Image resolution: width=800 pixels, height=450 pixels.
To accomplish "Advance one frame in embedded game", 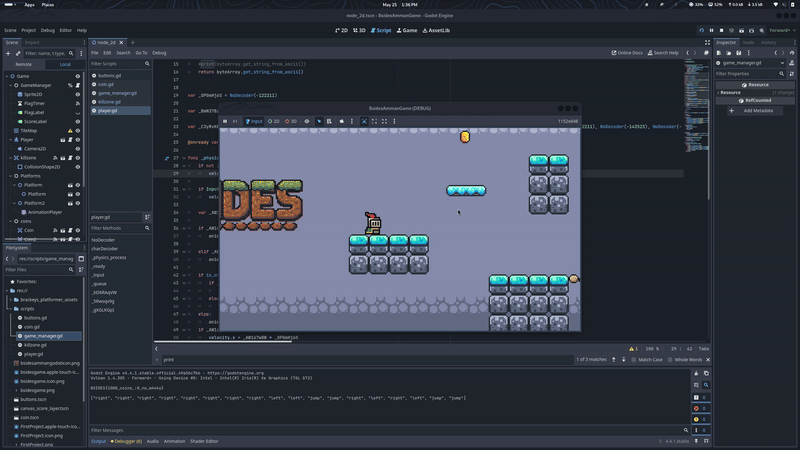I will click(235, 121).
